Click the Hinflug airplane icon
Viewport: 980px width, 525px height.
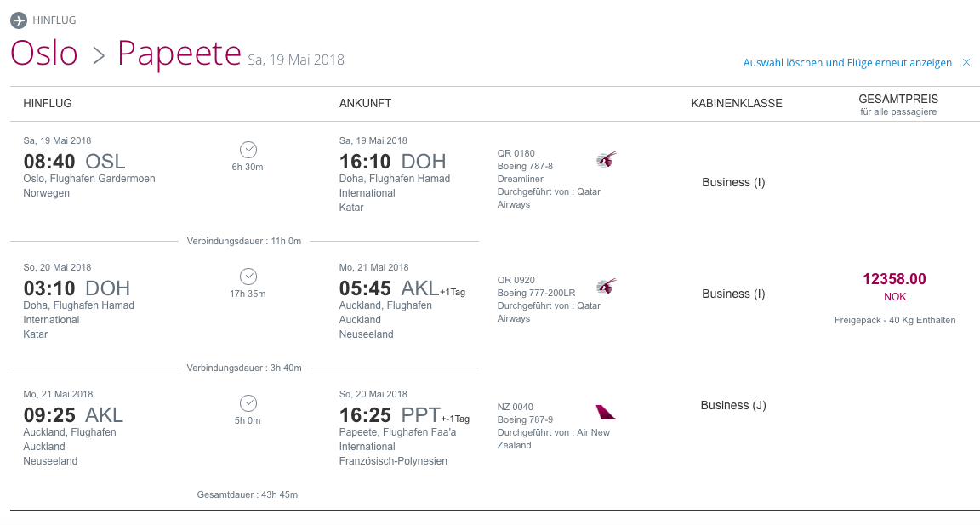pyautogui.click(x=19, y=20)
